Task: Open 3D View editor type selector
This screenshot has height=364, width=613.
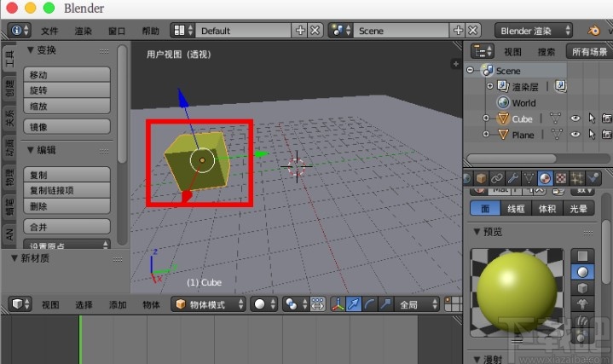Action: pos(20,303)
